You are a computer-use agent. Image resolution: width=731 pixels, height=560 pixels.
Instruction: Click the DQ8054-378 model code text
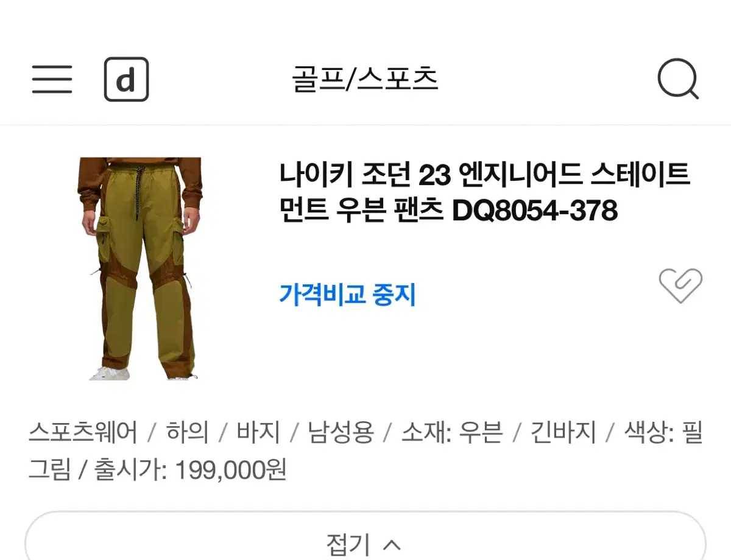(535, 211)
